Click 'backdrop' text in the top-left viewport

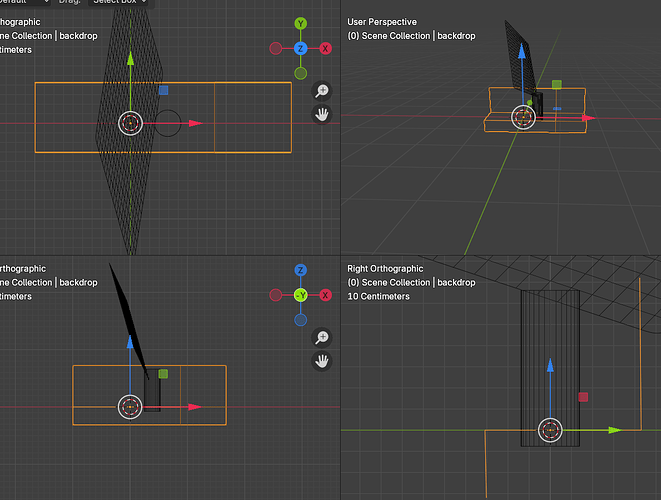pyautogui.click(x=78, y=36)
